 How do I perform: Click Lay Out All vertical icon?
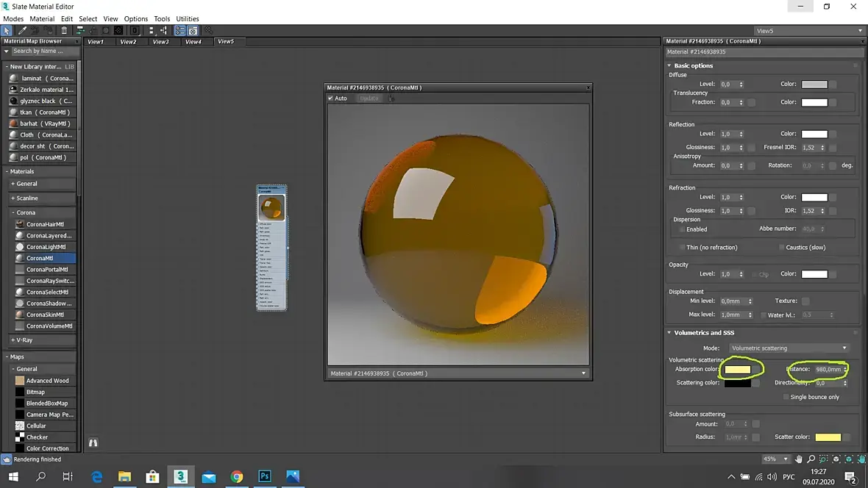[151, 30]
